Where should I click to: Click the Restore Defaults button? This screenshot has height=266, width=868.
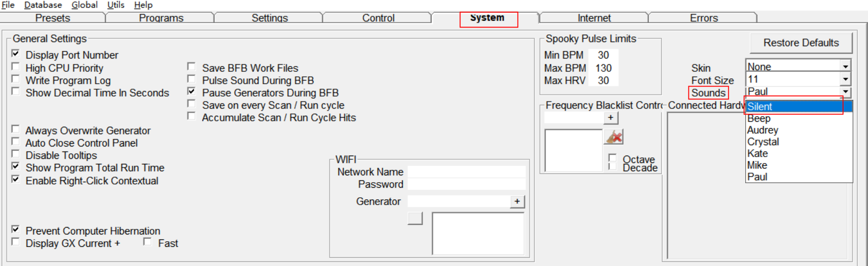[801, 43]
